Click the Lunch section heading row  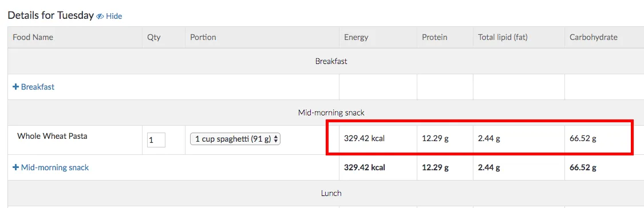point(331,193)
